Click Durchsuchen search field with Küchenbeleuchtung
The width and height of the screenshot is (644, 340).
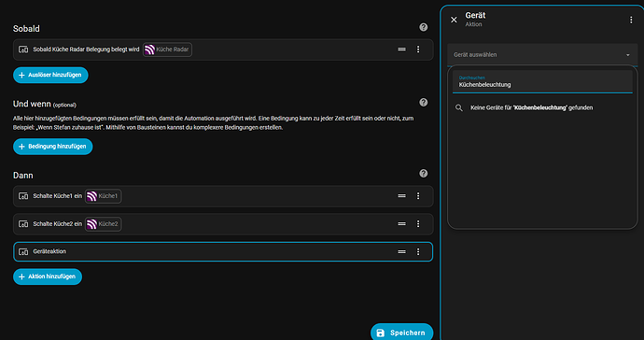point(542,81)
